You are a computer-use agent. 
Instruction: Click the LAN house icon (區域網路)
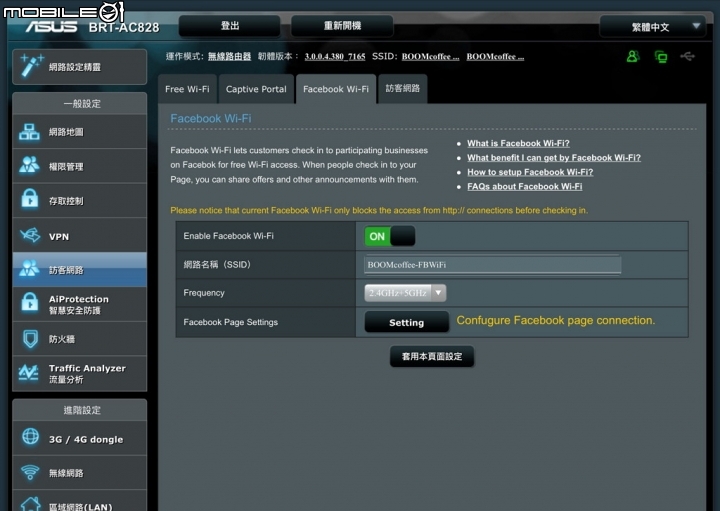tap(30, 504)
